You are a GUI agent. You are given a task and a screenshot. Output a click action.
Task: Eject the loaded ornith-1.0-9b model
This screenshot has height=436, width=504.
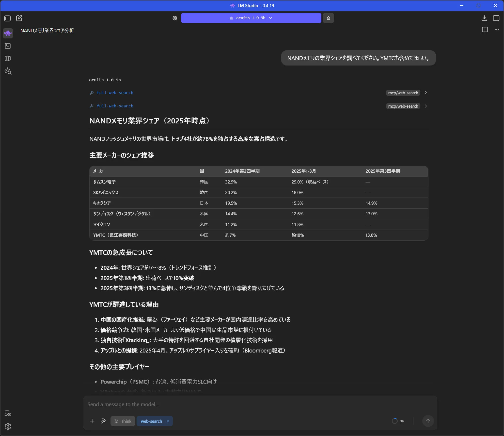pos(328,18)
